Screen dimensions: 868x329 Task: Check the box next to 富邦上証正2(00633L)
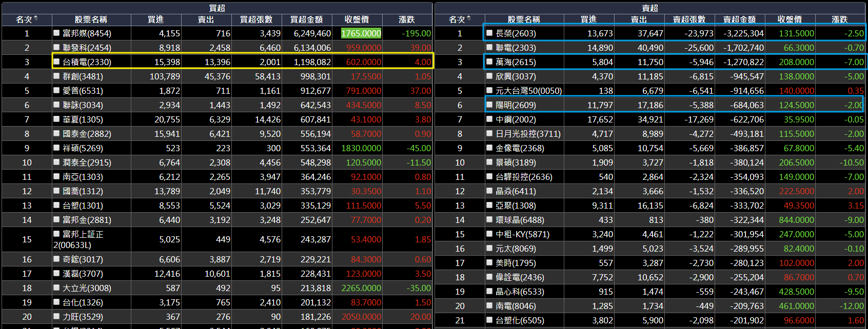pos(56,234)
